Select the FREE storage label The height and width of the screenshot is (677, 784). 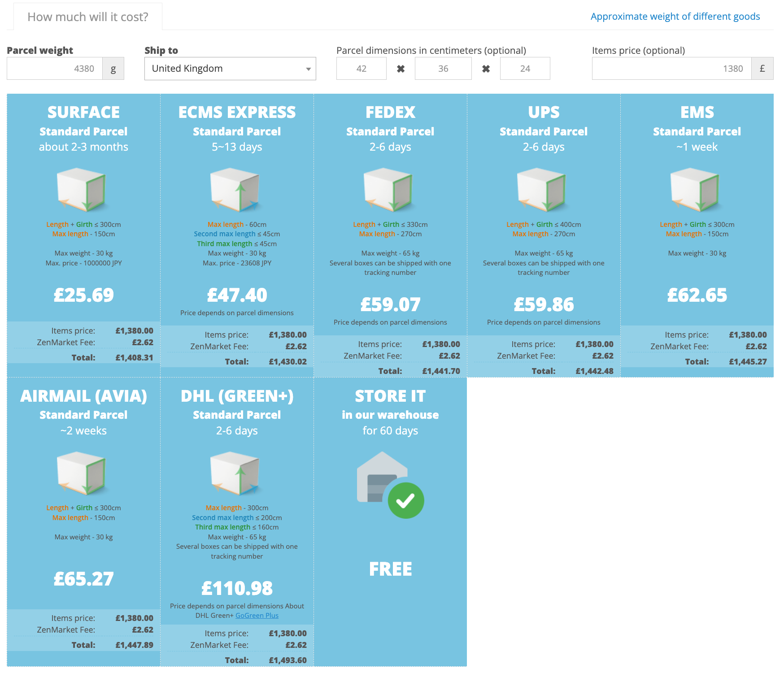pos(391,569)
